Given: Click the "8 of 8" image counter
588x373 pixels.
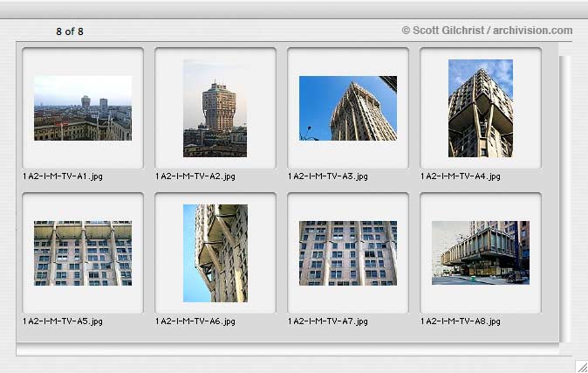Looking at the screenshot, I should point(70,31).
